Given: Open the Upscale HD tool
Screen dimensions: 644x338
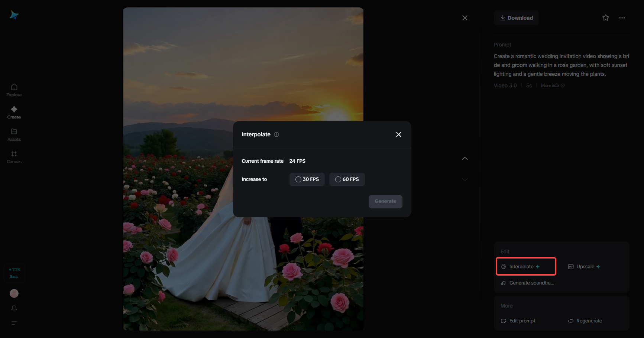Looking at the screenshot, I should coord(584,266).
